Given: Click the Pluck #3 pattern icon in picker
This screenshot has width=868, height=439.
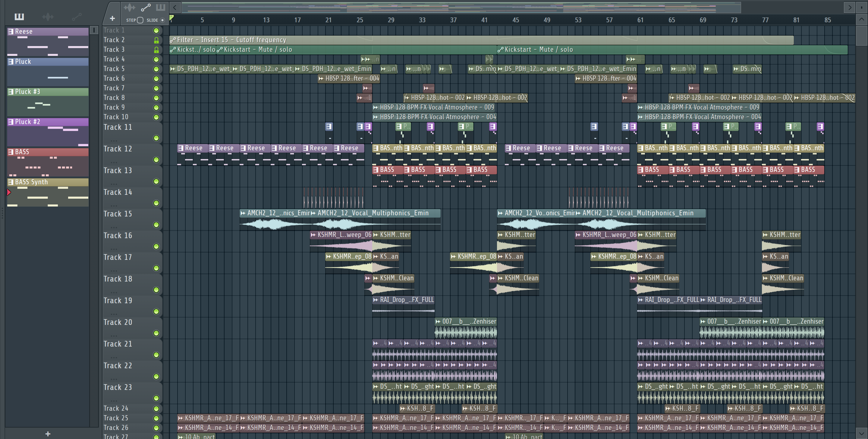Looking at the screenshot, I should pos(11,92).
